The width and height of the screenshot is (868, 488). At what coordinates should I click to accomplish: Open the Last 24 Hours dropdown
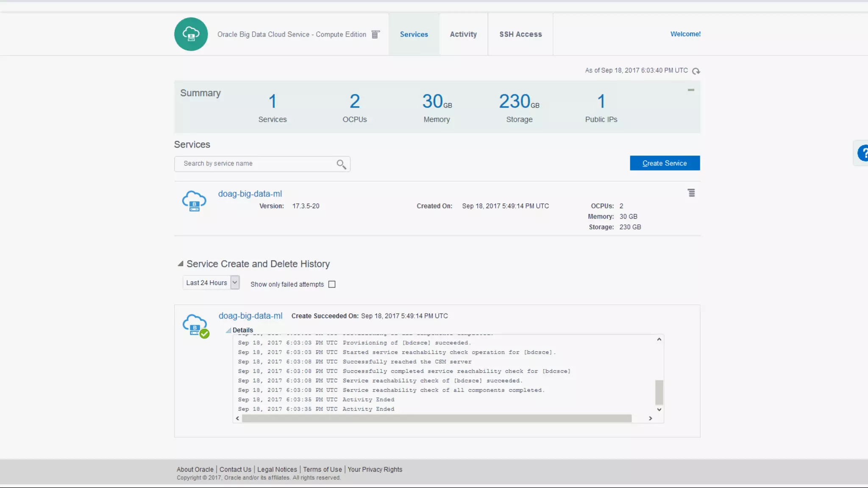click(x=211, y=283)
